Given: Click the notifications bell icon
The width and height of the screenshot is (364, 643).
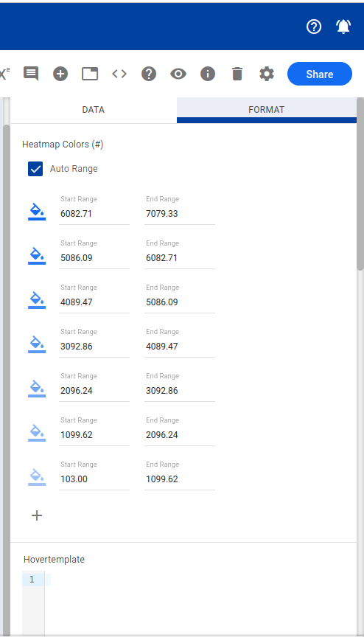Looking at the screenshot, I should (343, 27).
